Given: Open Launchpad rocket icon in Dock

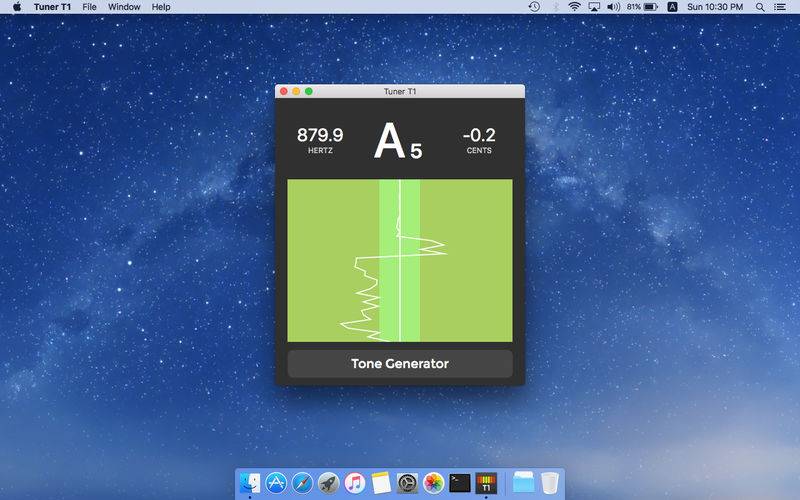Looking at the screenshot, I should coord(329,483).
